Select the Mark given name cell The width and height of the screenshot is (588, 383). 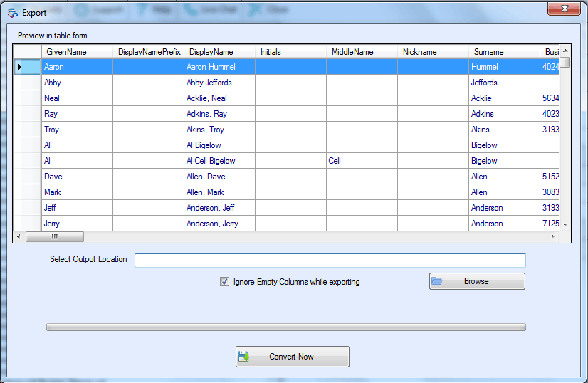pyautogui.click(x=78, y=192)
